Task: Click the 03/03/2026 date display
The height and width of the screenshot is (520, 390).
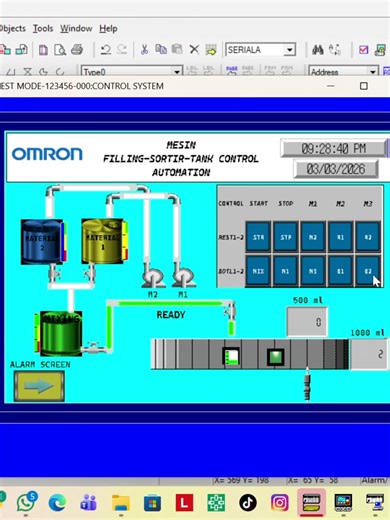Action: point(336,169)
